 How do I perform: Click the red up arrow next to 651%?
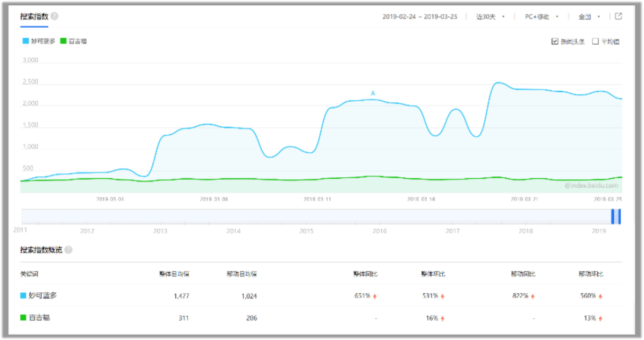click(375, 297)
